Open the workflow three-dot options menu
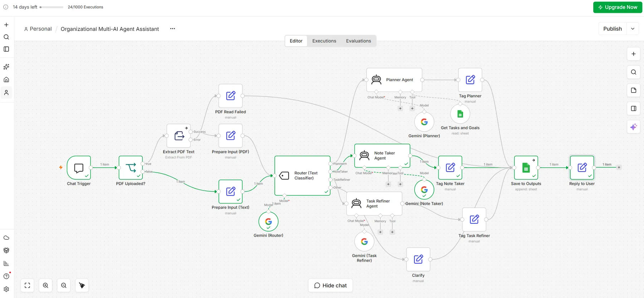The height and width of the screenshot is (298, 644). coord(172,29)
